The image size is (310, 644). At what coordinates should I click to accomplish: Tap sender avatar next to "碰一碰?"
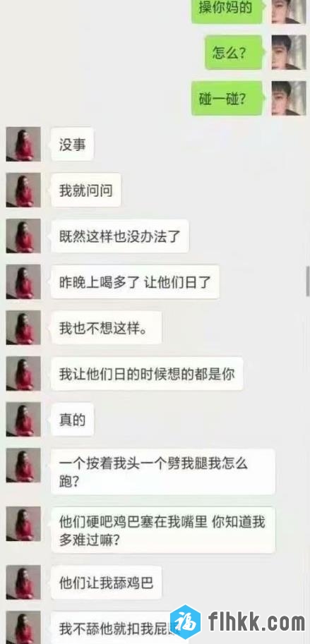(289, 98)
